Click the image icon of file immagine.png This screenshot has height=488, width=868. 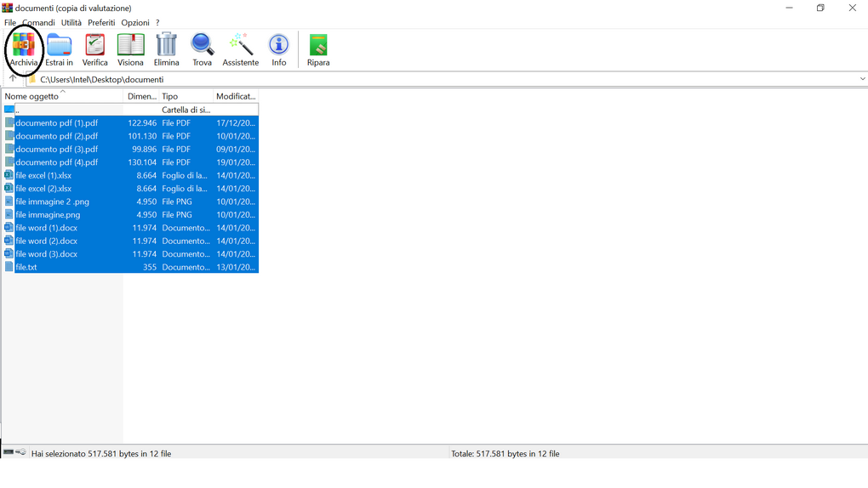(9, 214)
